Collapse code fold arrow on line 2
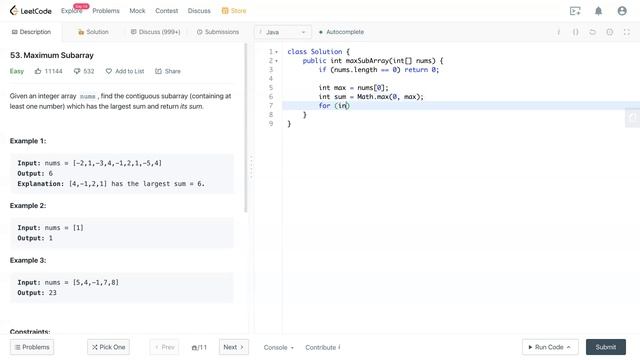The width and height of the screenshot is (640, 360). click(277, 61)
